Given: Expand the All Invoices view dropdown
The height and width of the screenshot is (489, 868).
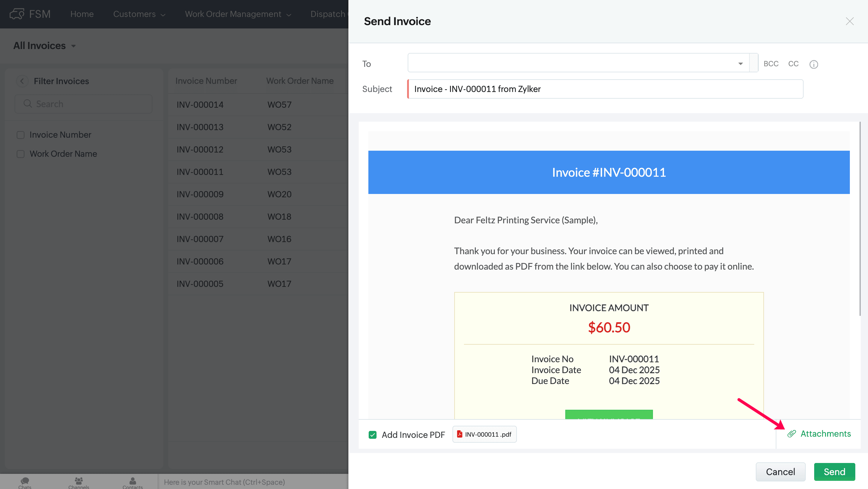Looking at the screenshot, I should (73, 46).
